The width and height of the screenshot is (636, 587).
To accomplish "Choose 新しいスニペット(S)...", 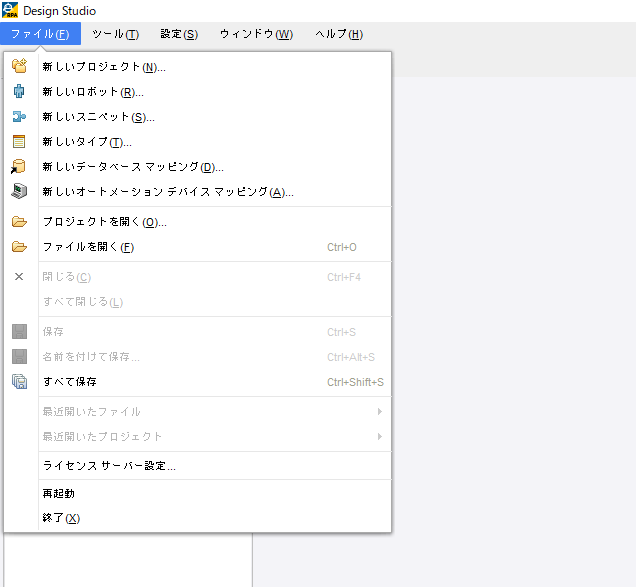I will (198, 117).
